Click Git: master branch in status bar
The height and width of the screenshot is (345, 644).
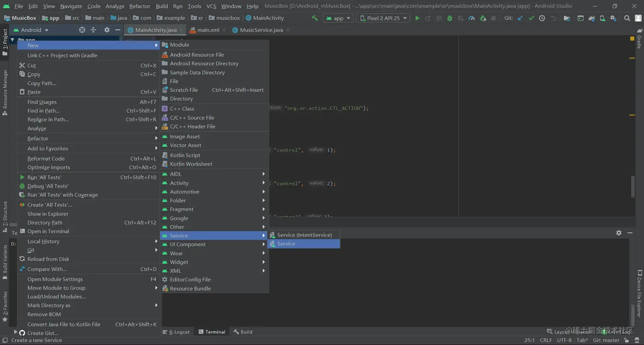(x=606, y=340)
